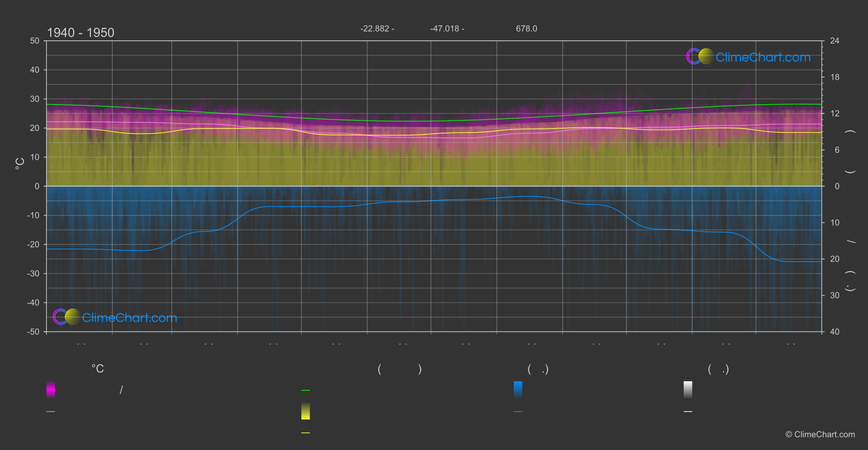Click the '-47.018 -' longitude value

click(x=447, y=28)
